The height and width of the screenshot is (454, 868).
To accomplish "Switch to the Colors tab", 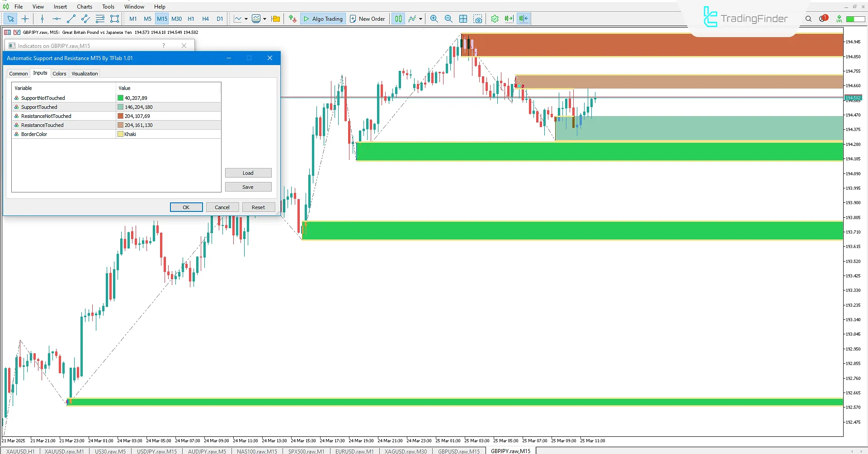I will point(59,73).
